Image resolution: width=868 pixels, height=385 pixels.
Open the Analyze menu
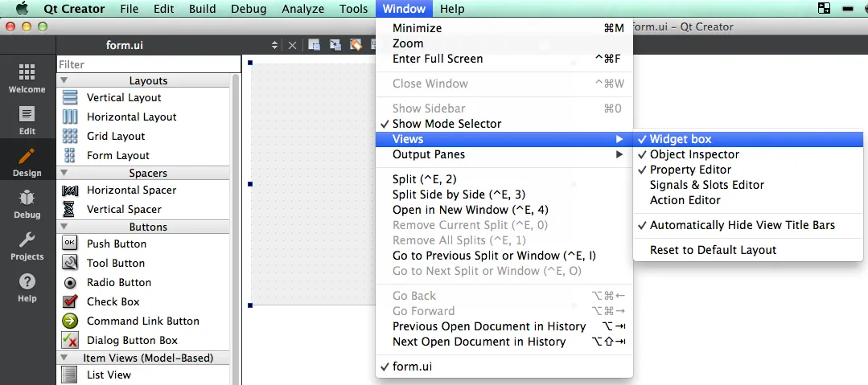(302, 9)
